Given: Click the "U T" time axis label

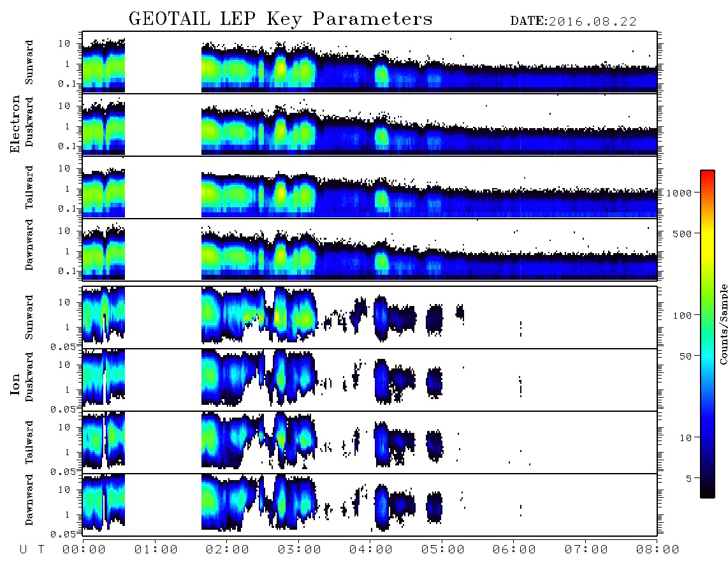Looking at the screenshot, I should (32, 550).
